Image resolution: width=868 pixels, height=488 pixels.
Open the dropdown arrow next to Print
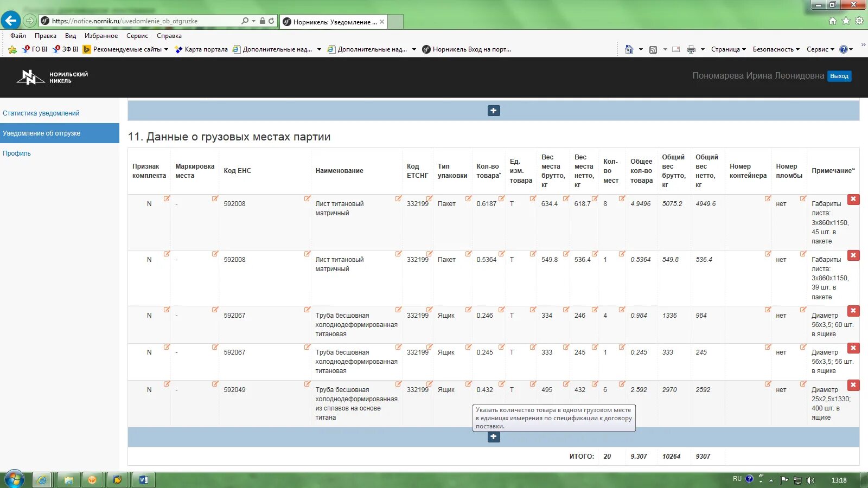pyautogui.click(x=703, y=49)
